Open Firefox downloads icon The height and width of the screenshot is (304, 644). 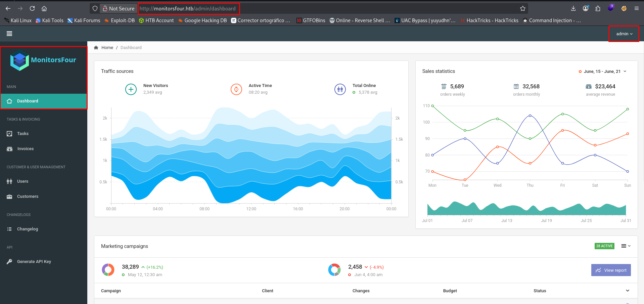pyautogui.click(x=573, y=9)
